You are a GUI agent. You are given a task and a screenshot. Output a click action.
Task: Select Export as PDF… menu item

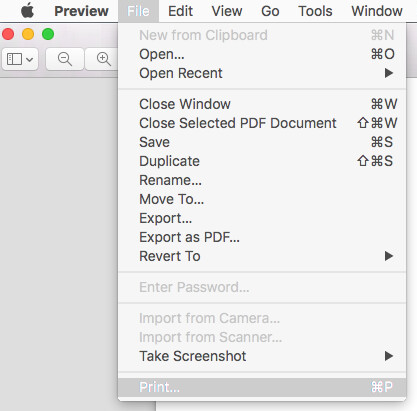click(x=262, y=237)
